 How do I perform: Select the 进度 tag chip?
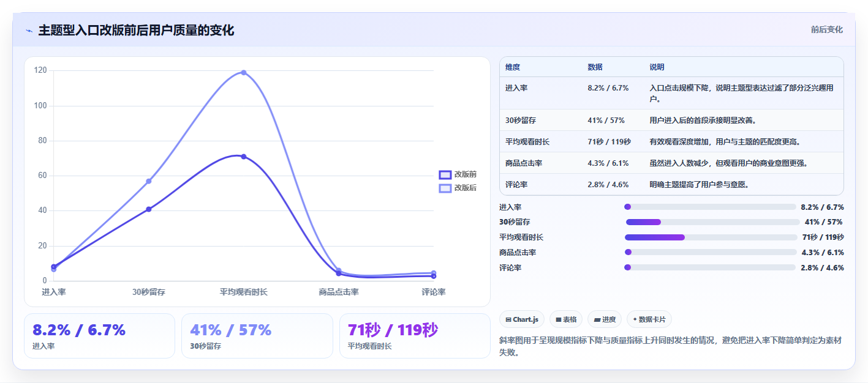coord(605,319)
